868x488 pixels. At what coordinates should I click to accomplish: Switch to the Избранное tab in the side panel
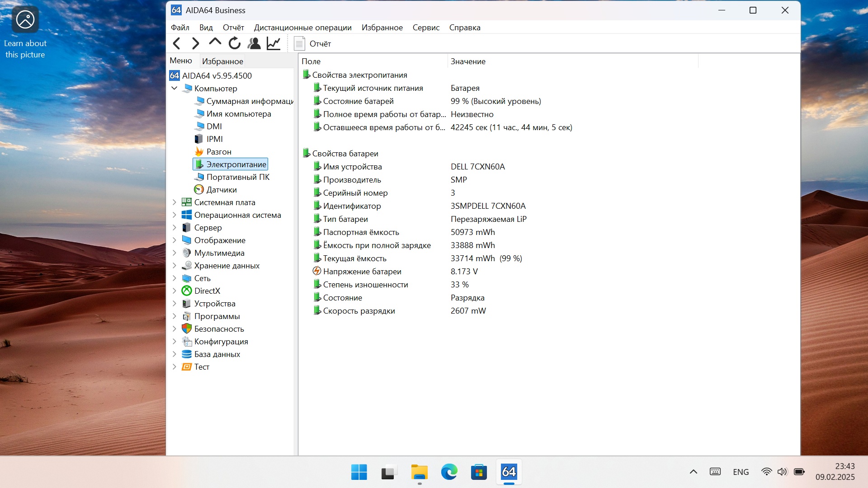[x=222, y=61]
